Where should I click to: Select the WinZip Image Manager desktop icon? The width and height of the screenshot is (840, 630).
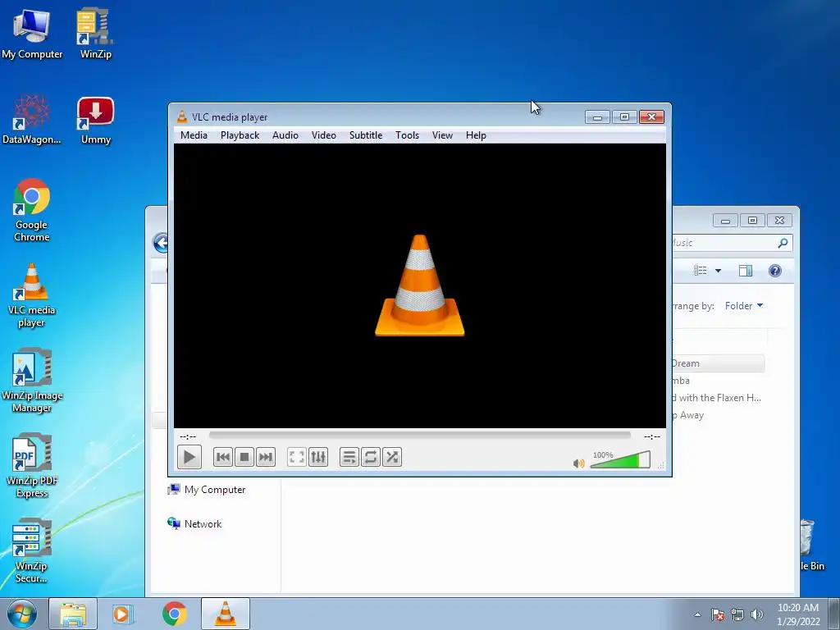pos(32,381)
